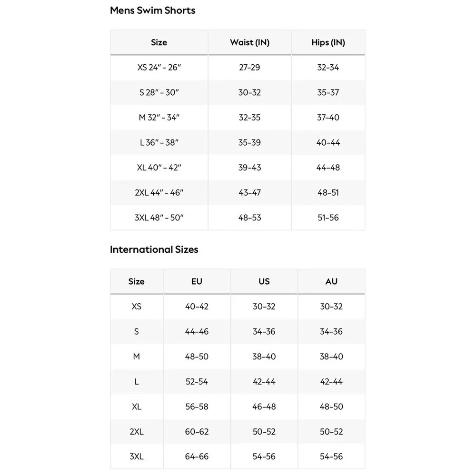This screenshot has height=476, width=476.
Task: Click the 3XL 48" - 50" size cell
Action: click(x=159, y=218)
